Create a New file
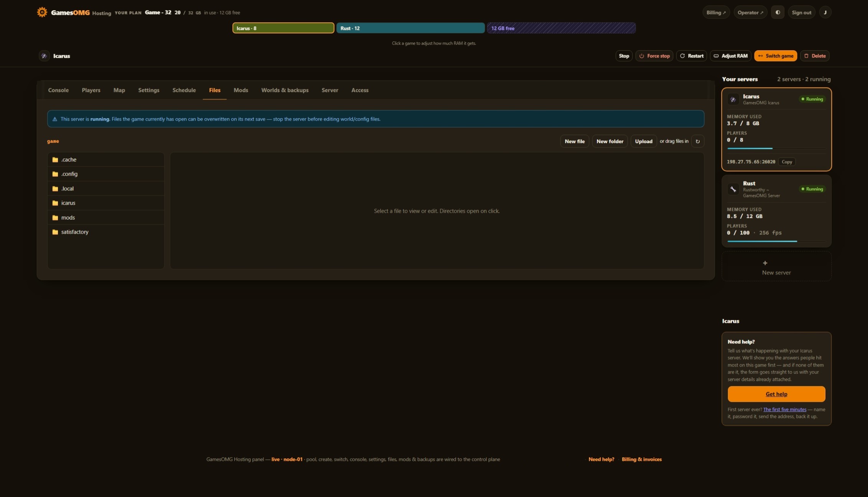Image resolution: width=868 pixels, height=497 pixels. (x=574, y=141)
